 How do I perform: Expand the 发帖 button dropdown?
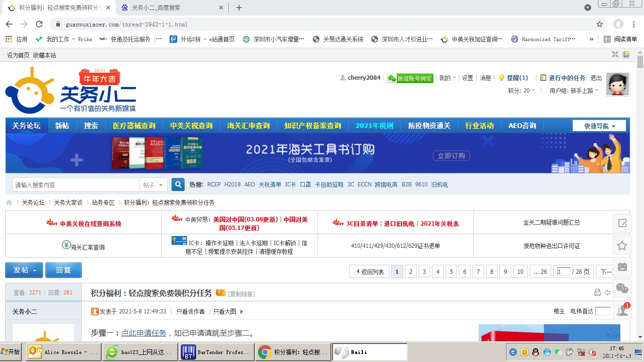(x=35, y=270)
